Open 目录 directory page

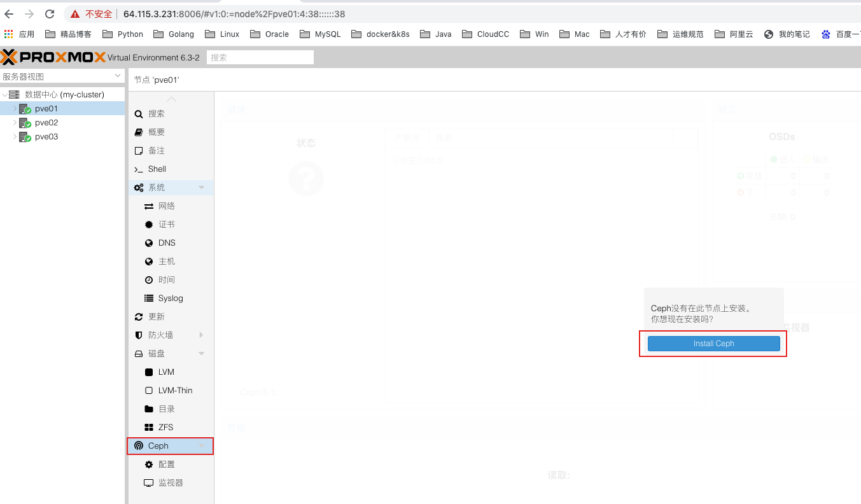(171, 409)
